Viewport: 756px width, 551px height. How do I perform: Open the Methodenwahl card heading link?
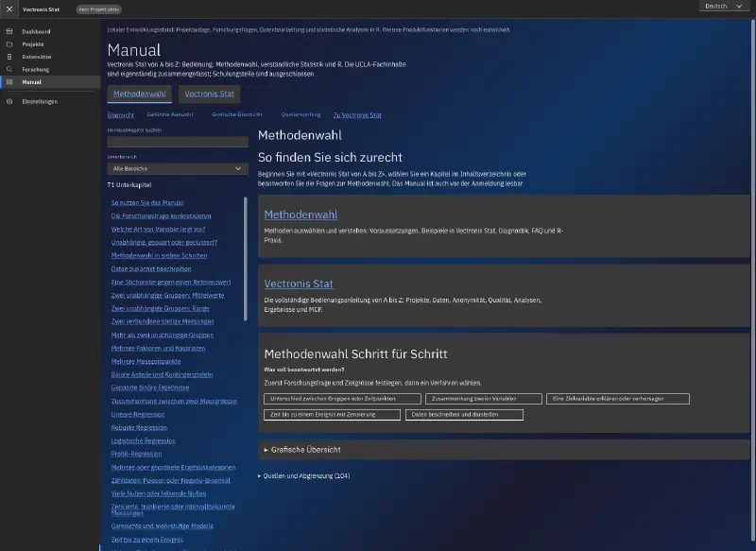pos(301,215)
